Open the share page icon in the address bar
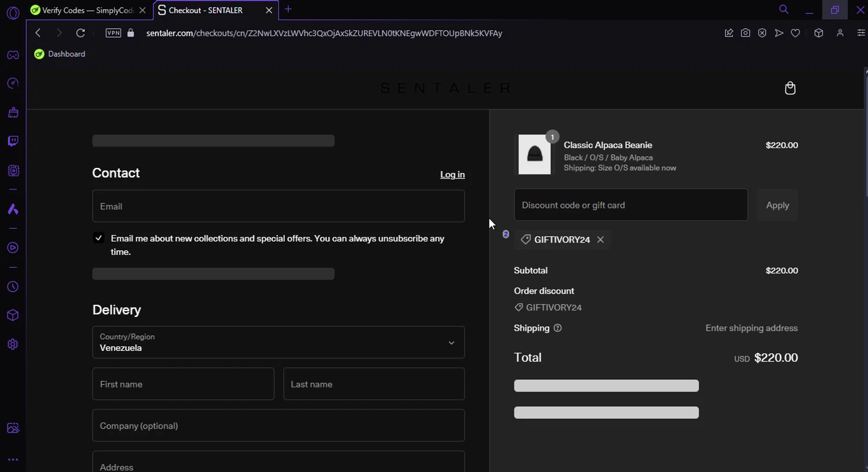 pyautogui.click(x=729, y=33)
